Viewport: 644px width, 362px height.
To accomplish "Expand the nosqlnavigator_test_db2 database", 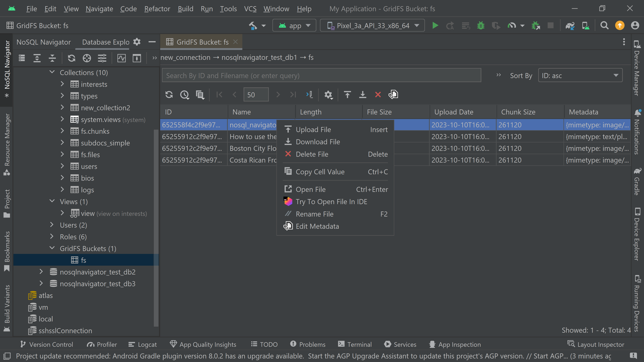I will coord(41,271).
